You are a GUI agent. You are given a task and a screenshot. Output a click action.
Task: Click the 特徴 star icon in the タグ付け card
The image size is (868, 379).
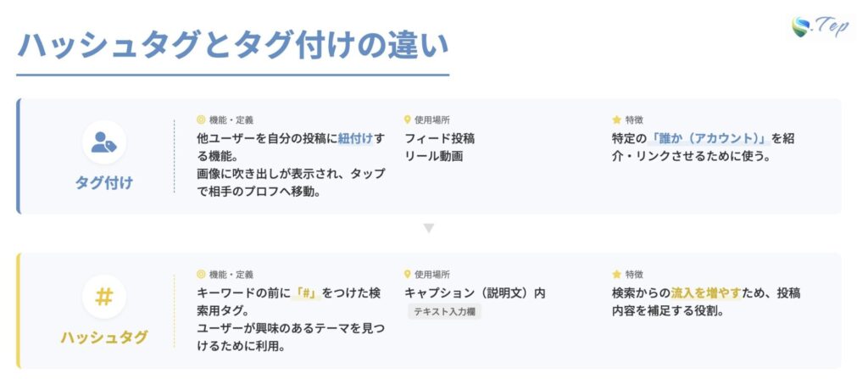pyautogui.click(x=616, y=120)
